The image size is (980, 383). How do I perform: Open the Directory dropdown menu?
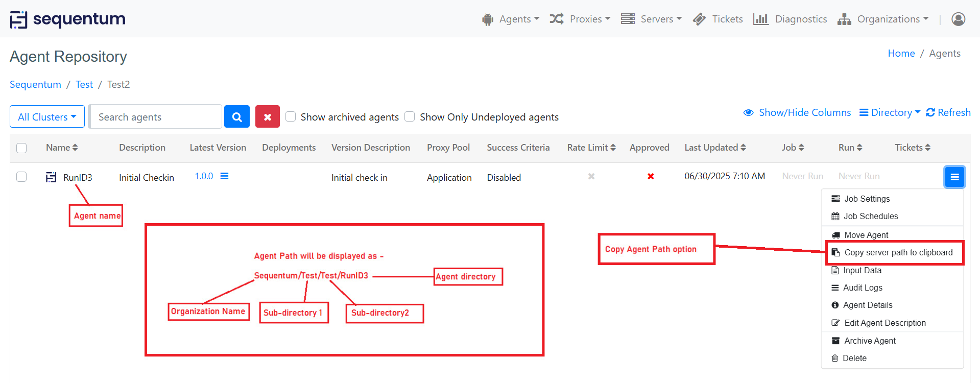[890, 112]
